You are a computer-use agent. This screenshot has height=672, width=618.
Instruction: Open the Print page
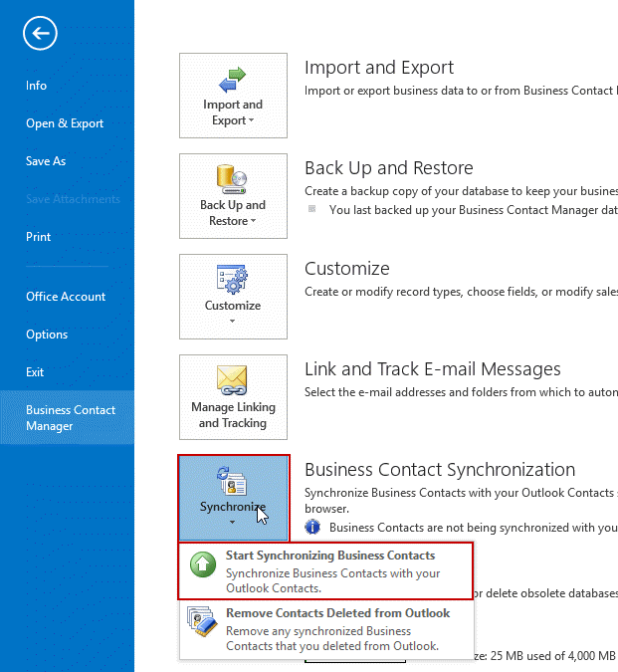(x=38, y=237)
